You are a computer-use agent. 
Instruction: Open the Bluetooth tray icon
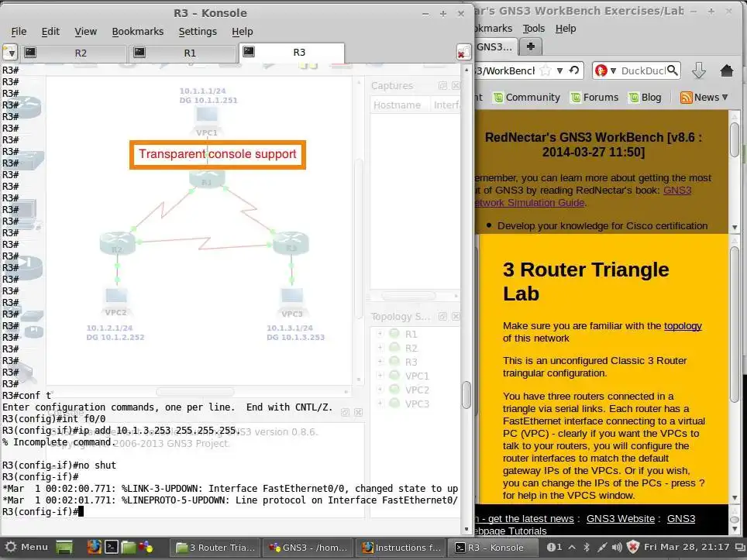coord(587,547)
